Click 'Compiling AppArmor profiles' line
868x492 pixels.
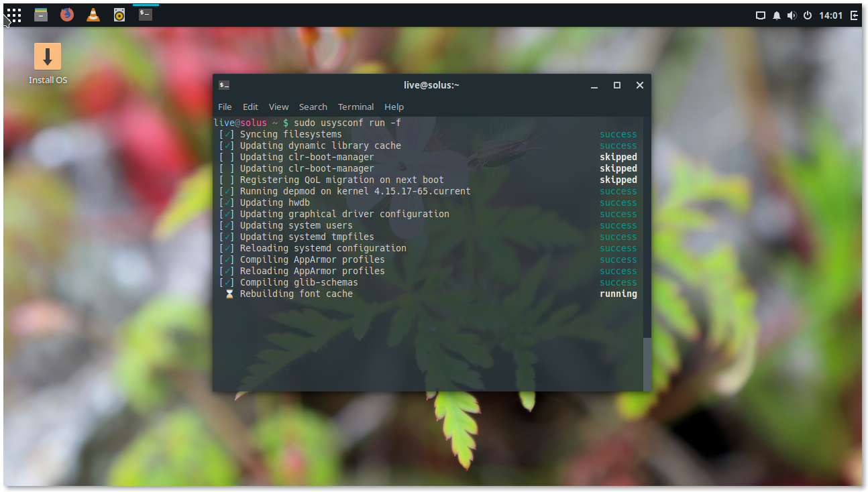click(313, 259)
